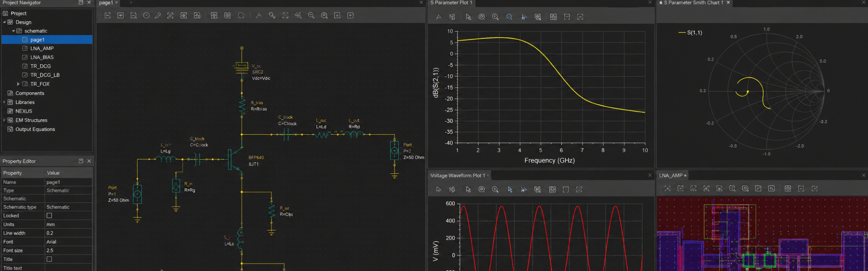Click the first annotation icon in the S Parameter Plot toolbar
Image resolution: width=868 pixels, height=271 pixels.
(439, 17)
